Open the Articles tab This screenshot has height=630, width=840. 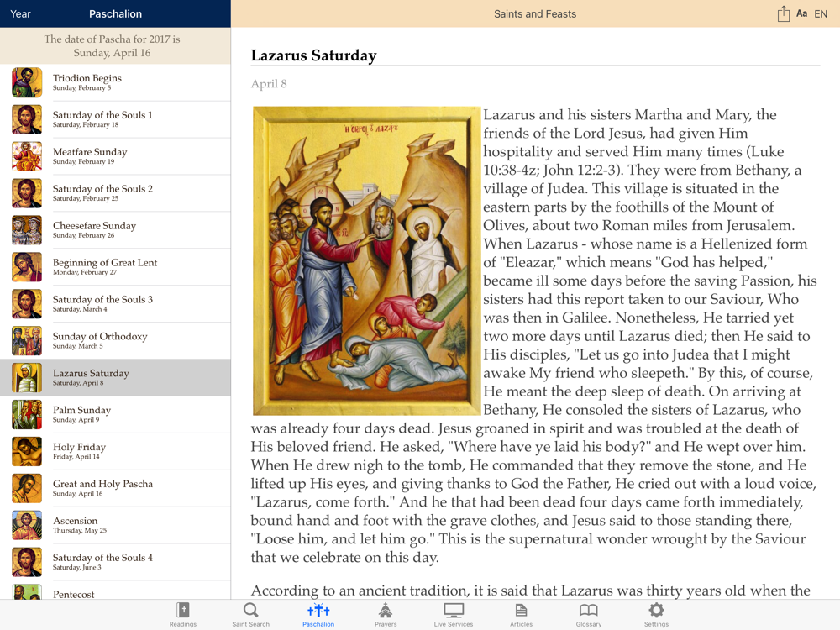pos(521,615)
